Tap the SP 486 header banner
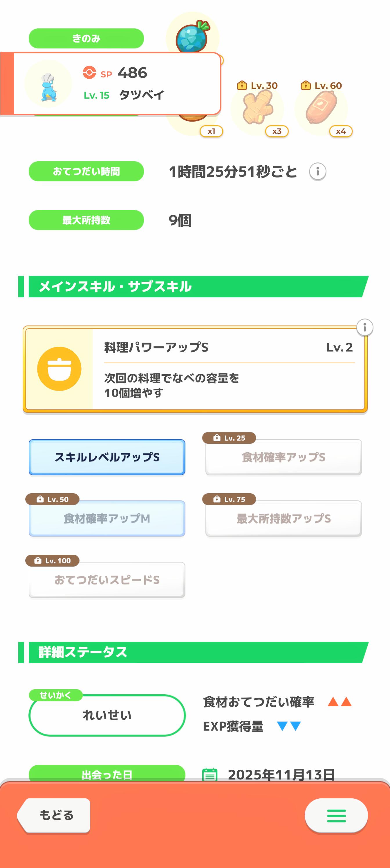The image size is (390, 868). [135, 83]
